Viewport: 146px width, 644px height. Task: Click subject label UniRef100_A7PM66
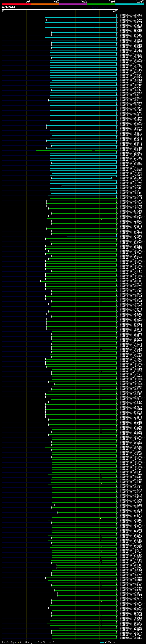click(131, 65)
